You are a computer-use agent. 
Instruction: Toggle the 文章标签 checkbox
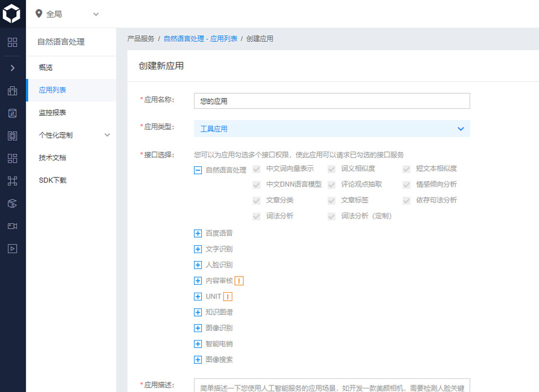(x=332, y=200)
